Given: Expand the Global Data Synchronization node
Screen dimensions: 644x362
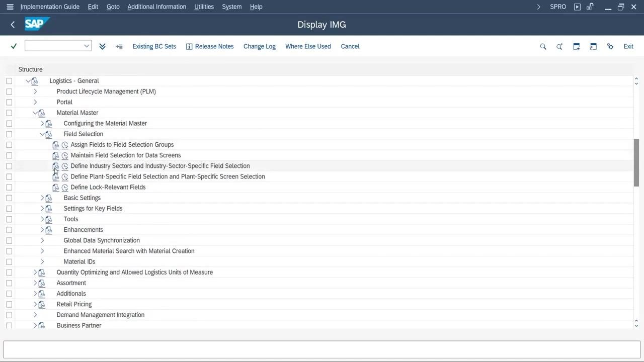Looking at the screenshot, I should point(42,240).
